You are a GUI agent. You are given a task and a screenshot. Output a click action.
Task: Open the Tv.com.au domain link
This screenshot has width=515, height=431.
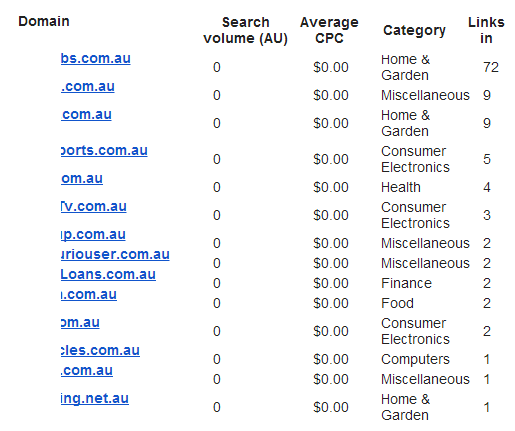[x=94, y=206]
